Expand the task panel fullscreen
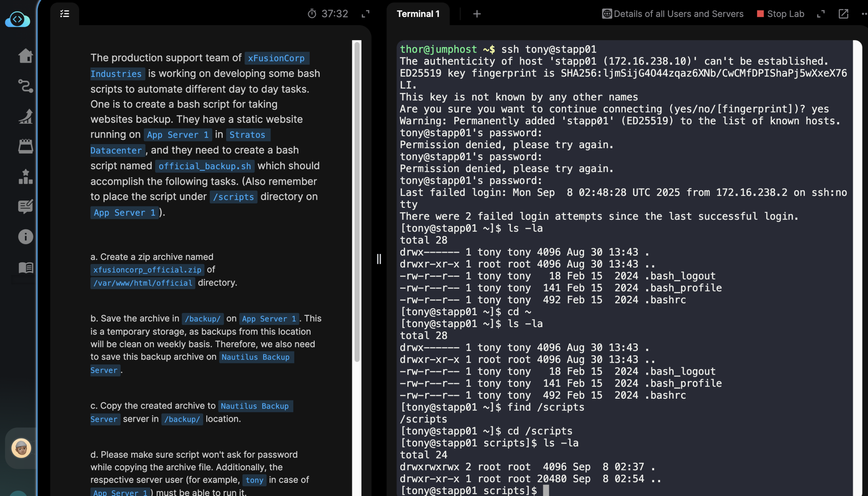This screenshot has width=868, height=496. [x=366, y=14]
